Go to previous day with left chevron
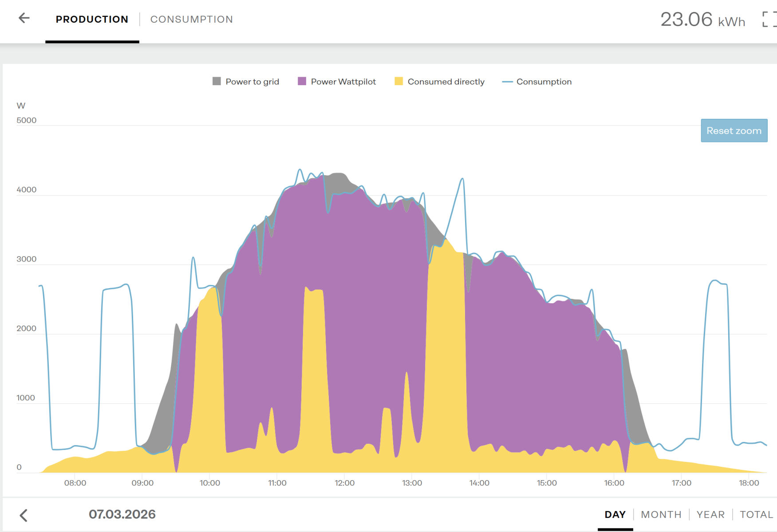777x532 pixels. pos(24,515)
